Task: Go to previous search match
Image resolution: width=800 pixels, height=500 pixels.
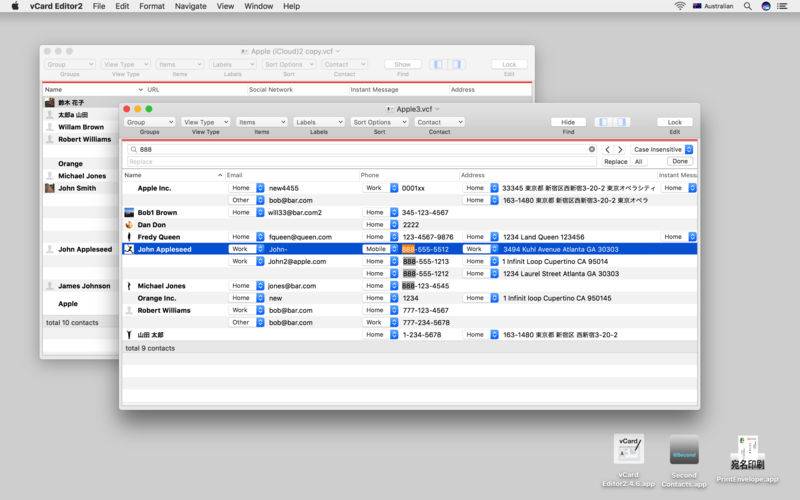Action: point(607,149)
